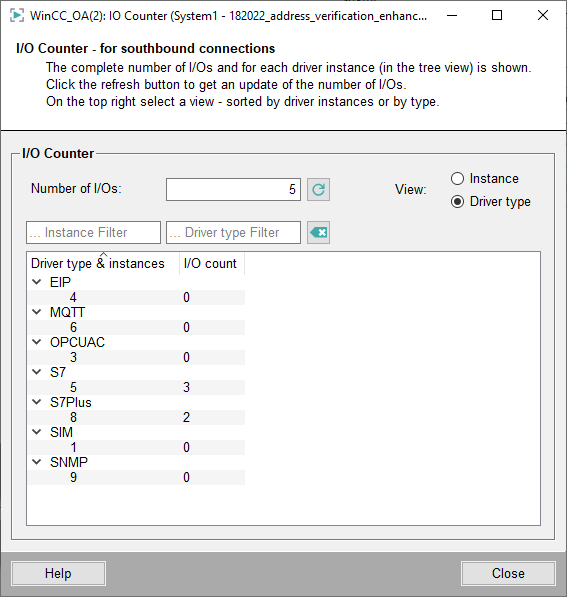567x597 pixels.
Task: Collapse the MQTT driver node
Action: (37, 312)
